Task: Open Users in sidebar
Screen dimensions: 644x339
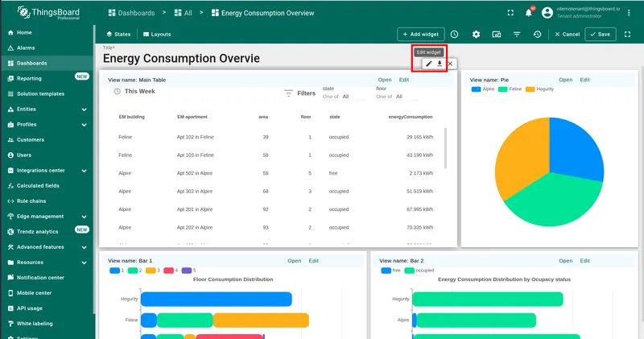Action: [x=47, y=155]
